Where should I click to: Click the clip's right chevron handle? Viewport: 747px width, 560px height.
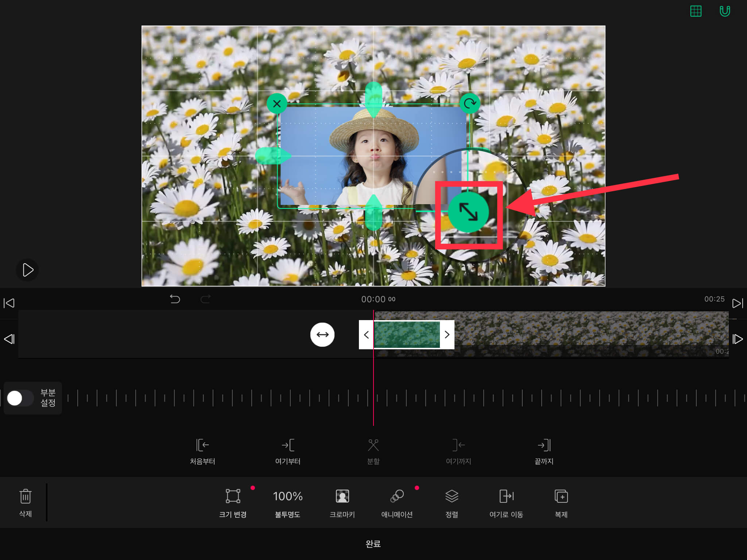447,335
